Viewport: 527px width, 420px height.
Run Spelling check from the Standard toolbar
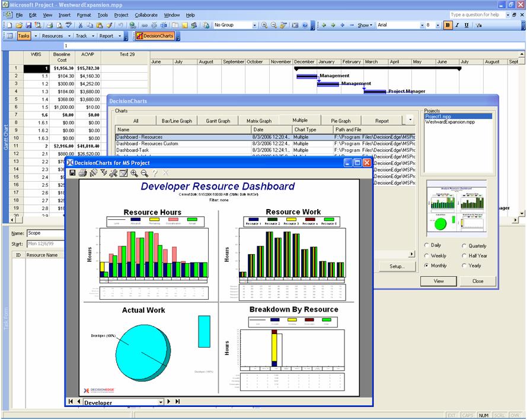[x=69, y=25]
